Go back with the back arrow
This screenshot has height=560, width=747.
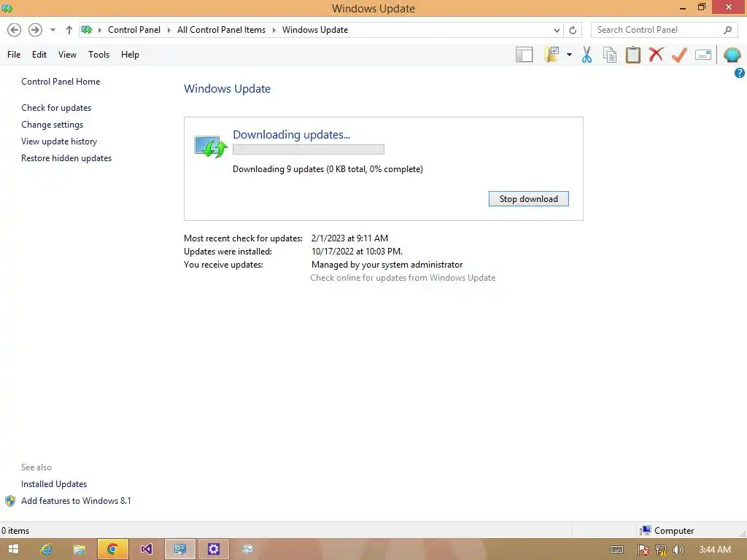pyautogui.click(x=15, y=30)
